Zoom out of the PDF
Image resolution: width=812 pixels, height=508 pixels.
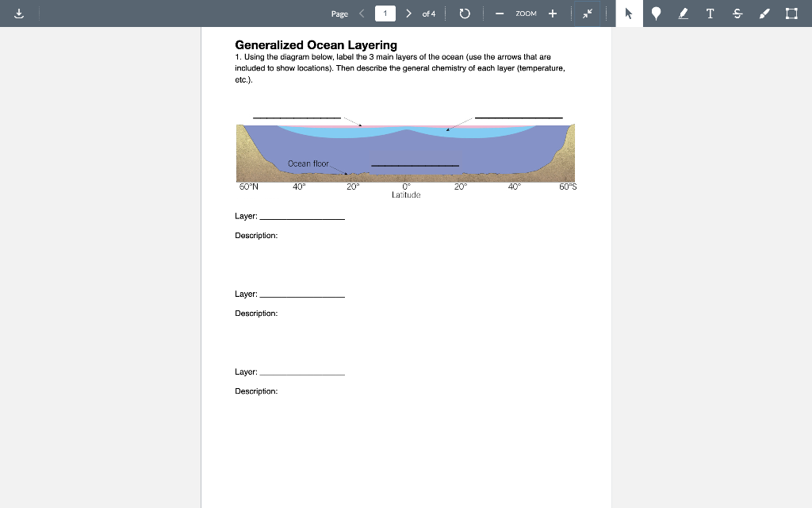(499, 13)
